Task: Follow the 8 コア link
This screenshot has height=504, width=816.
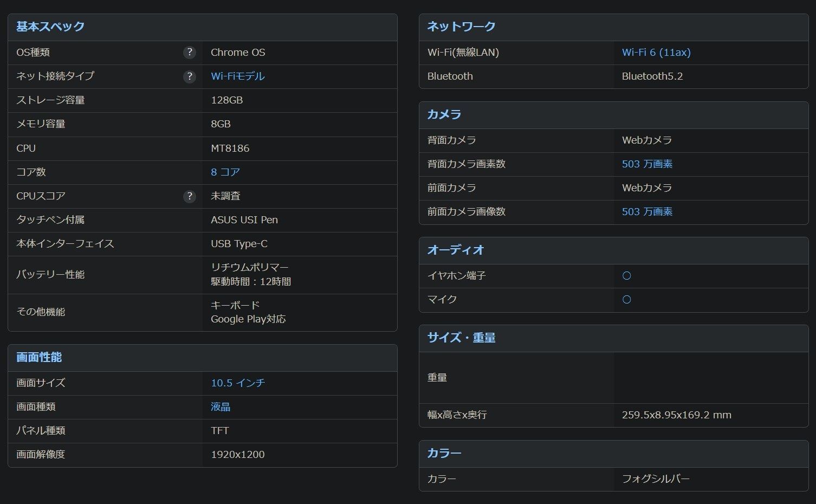Action: tap(225, 172)
